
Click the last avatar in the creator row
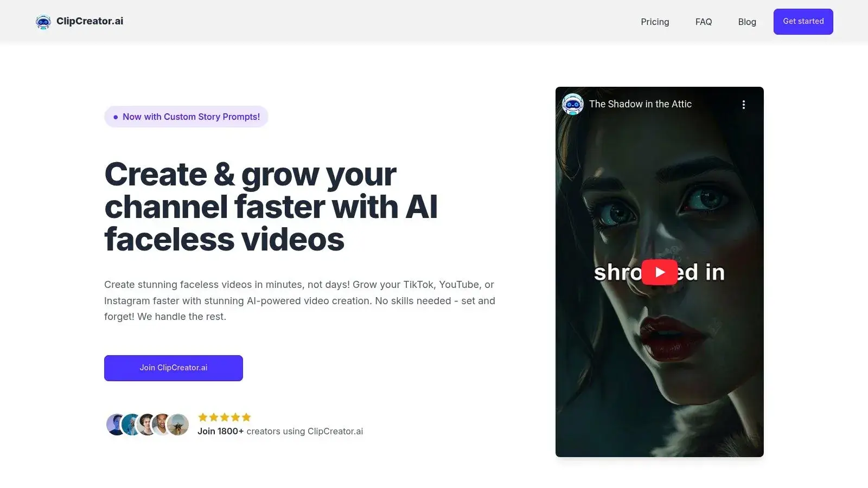coord(178,425)
